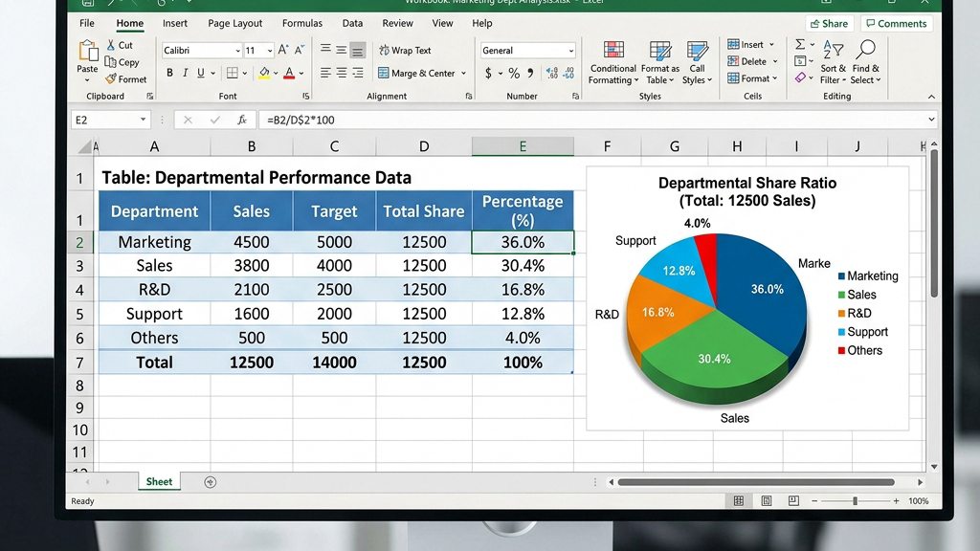980x551 pixels.
Task: Open Conditional Formatting menu
Action: point(613,62)
